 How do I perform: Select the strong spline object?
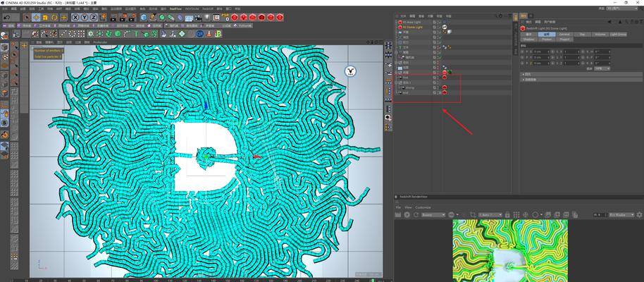[410, 87]
